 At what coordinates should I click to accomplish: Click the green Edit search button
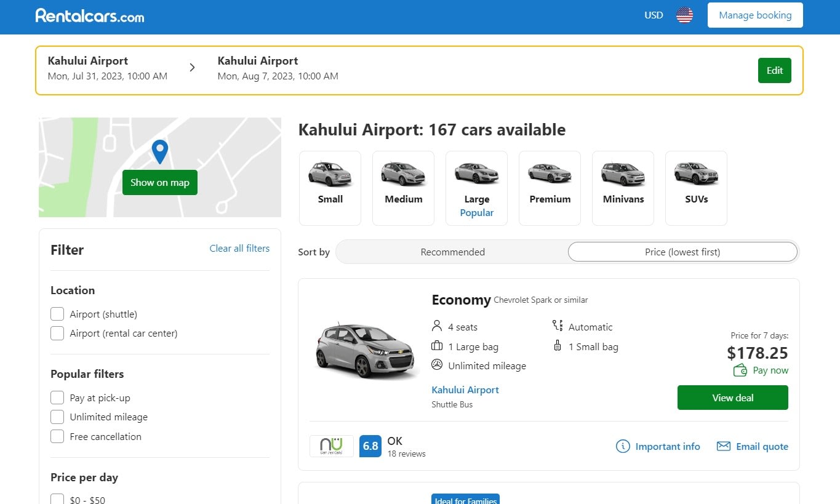[x=775, y=70]
